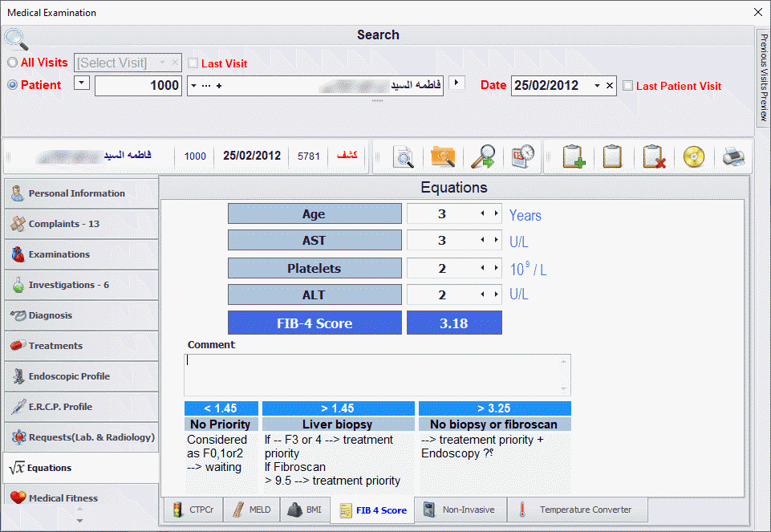Click the gold disc save icon
Screen dimensions: 771x532
click(693, 156)
